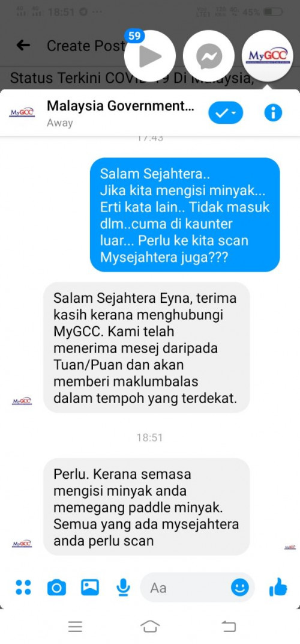Expand the checkmark dropdown button in header
The height and width of the screenshot is (644, 300).
226,112
